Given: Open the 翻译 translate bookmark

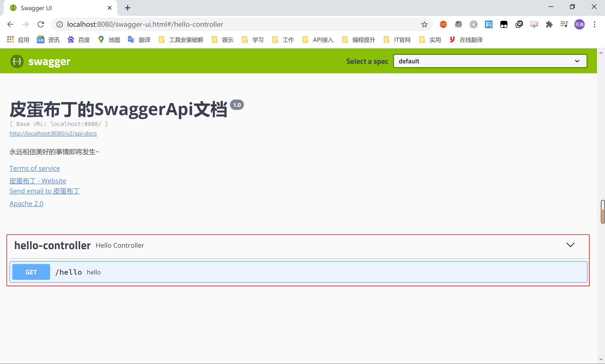Looking at the screenshot, I should [x=139, y=40].
